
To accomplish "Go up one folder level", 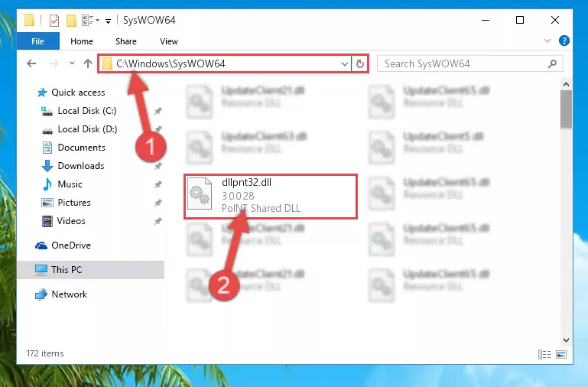I will pyautogui.click(x=88, y=63).
